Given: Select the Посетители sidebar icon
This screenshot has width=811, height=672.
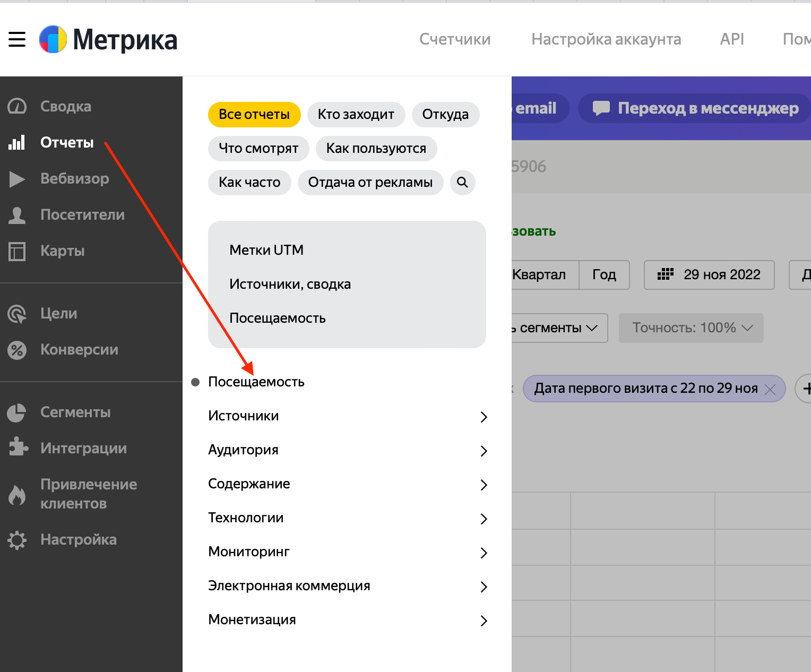Looking at the screenshot, I should 16,214.
